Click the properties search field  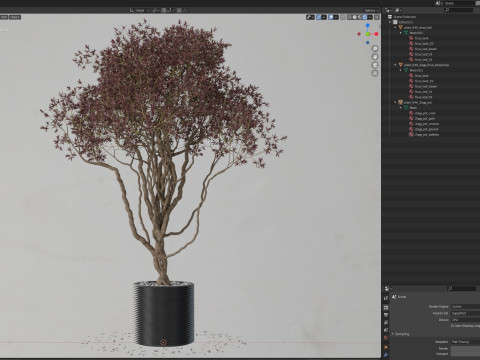[462, 288]
